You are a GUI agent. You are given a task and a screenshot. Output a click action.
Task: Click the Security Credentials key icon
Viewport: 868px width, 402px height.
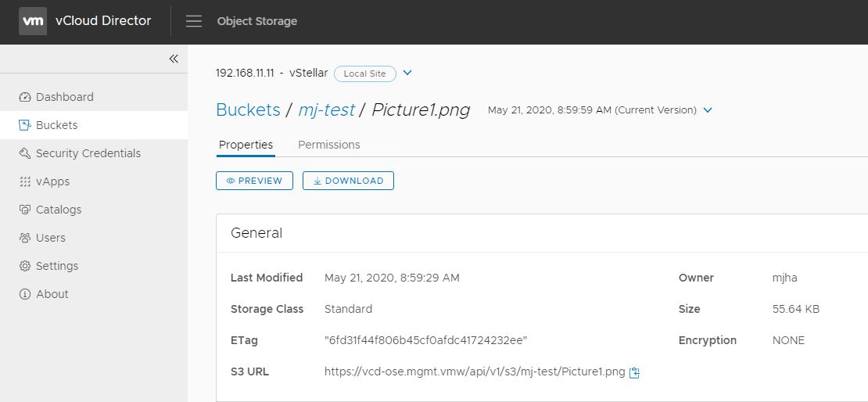point(25,153)
